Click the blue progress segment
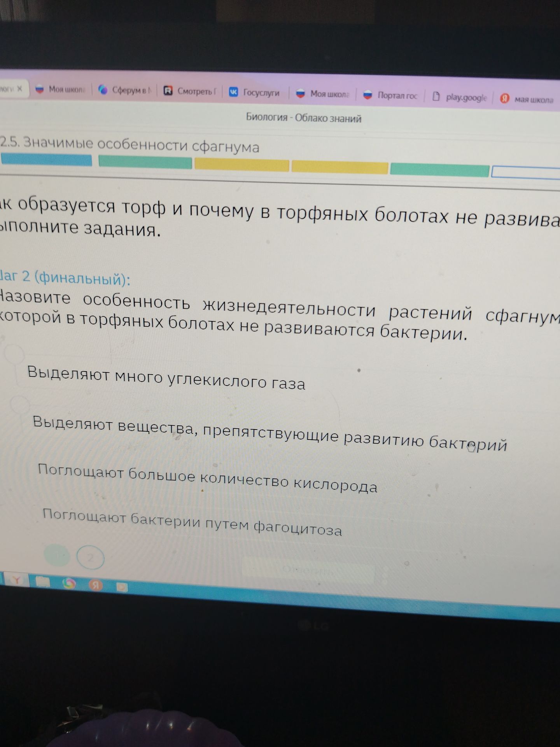Image resolution: width=560 pixels, height=747 pixels. tap(46, 159)
